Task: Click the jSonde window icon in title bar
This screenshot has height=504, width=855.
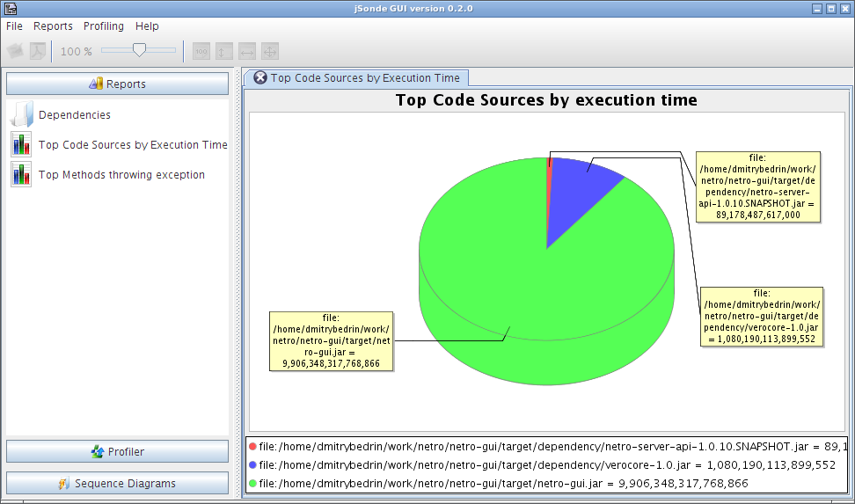Action: 11,8
